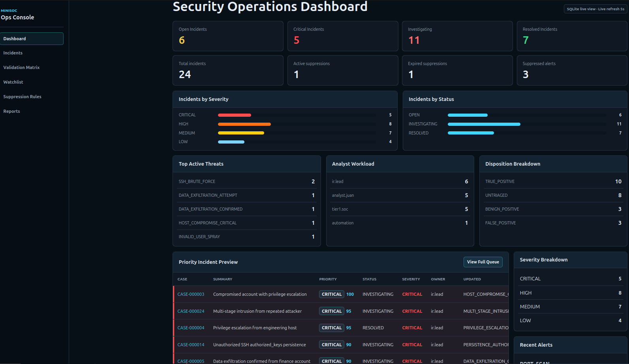Click the INVESTIGATING status bar
The image size is (629, 364).
484,124
